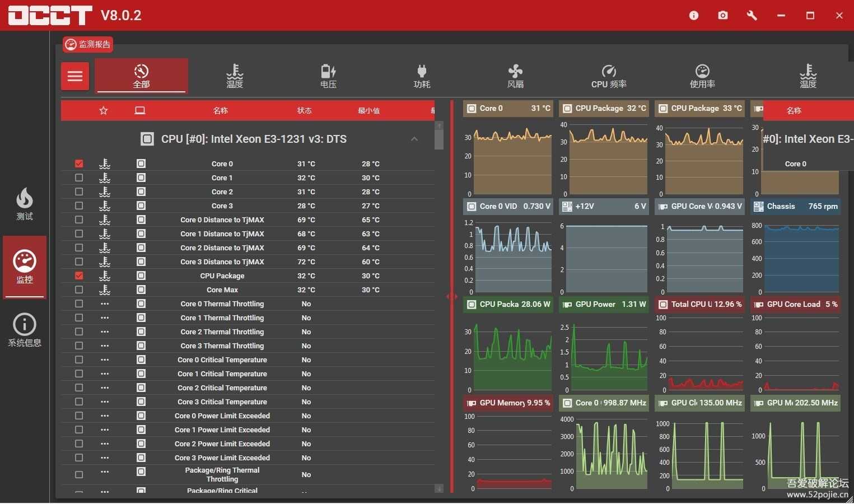The height and width of the screenshot is (504, 854).
Task: Open the 使用率 usage panel
Action: (702, 76)
